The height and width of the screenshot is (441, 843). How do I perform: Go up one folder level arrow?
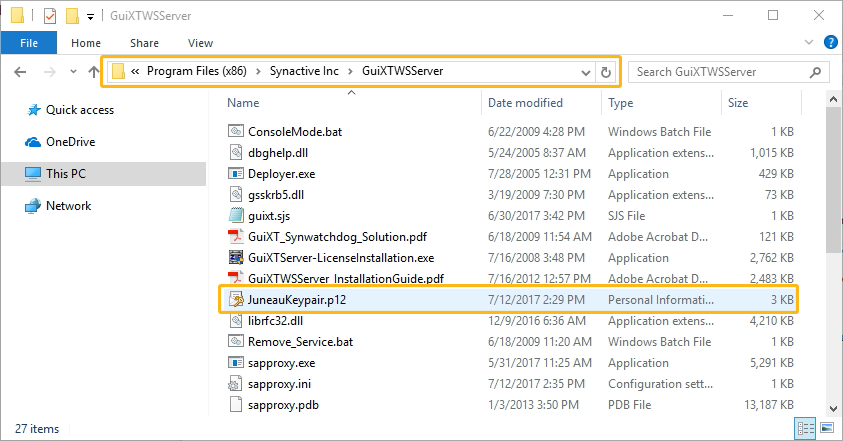pos(94,72)
